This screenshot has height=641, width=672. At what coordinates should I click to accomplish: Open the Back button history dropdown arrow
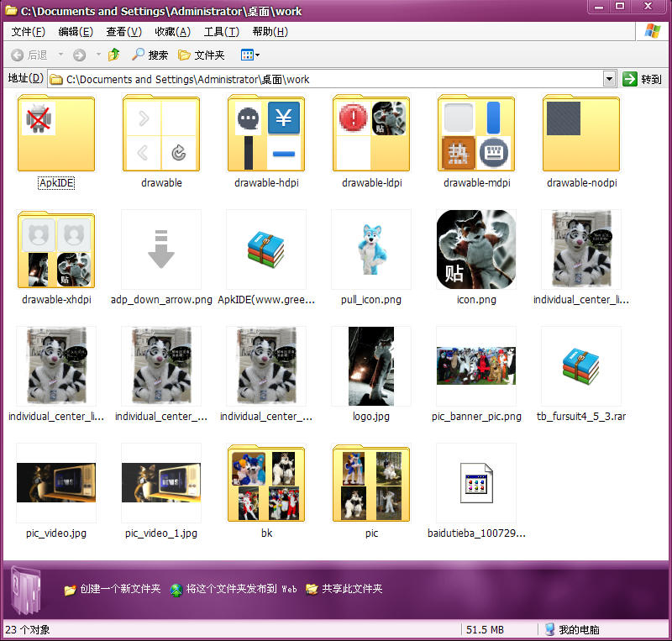[60, 55]
